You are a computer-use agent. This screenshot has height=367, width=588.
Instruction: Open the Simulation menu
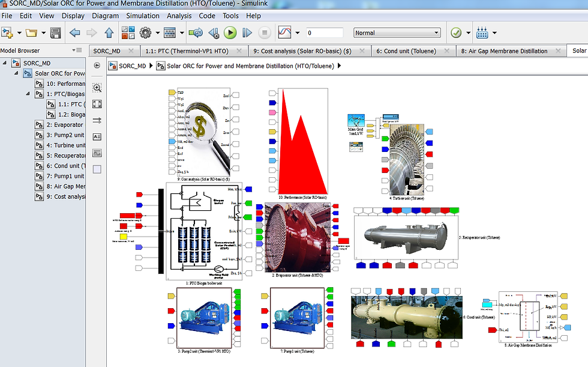tap(143, 16)
